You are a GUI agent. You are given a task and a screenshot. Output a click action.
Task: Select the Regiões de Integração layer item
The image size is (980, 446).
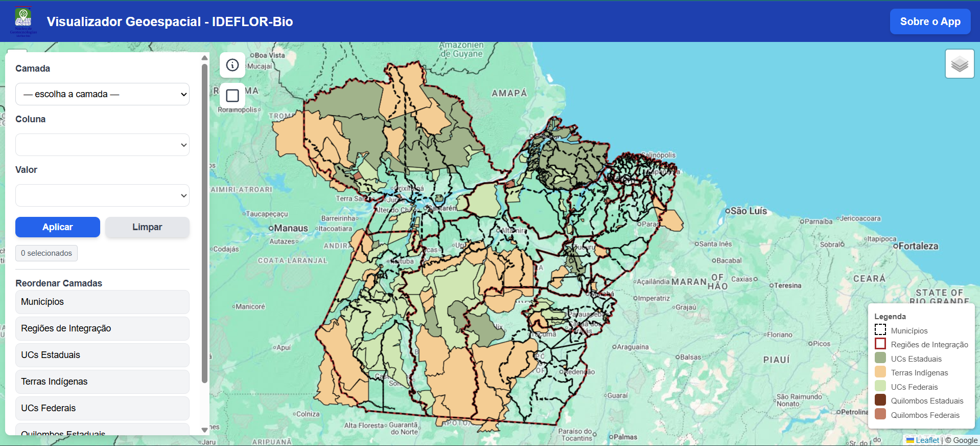(x=102, y=328)
